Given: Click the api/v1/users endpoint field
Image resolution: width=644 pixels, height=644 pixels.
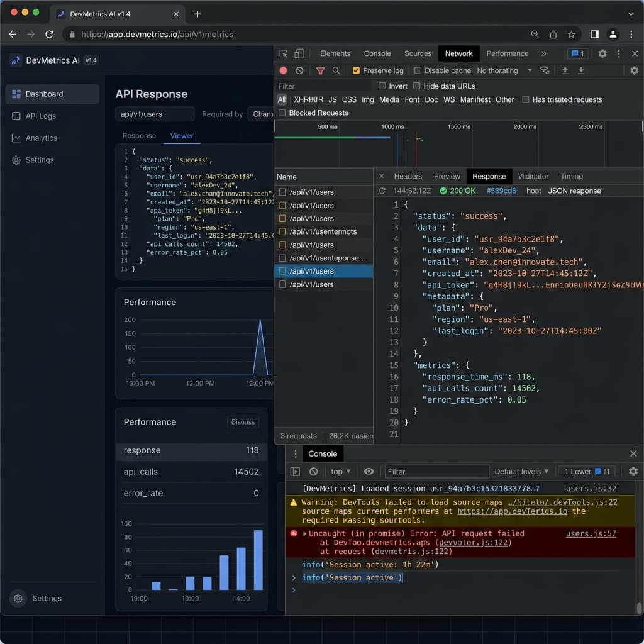Looking at the screenshot, I should [155, 114].
